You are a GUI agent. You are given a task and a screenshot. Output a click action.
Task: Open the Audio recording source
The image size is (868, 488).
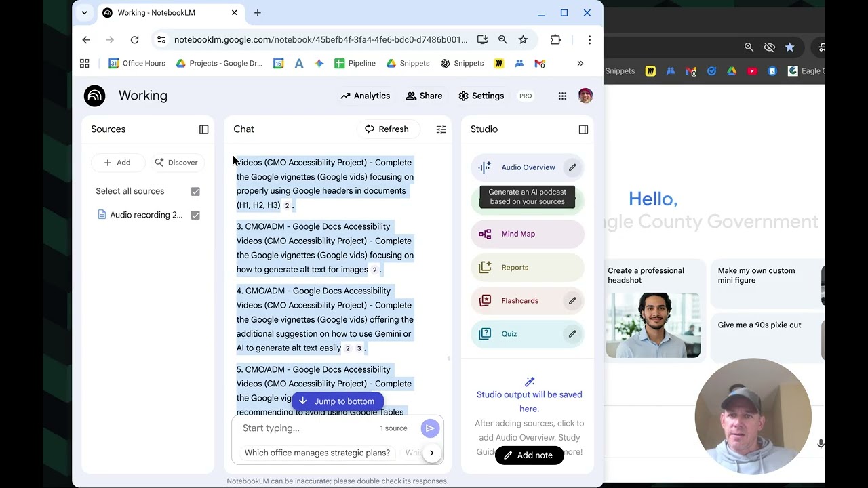pyautogui.click(x=140, y=215)
